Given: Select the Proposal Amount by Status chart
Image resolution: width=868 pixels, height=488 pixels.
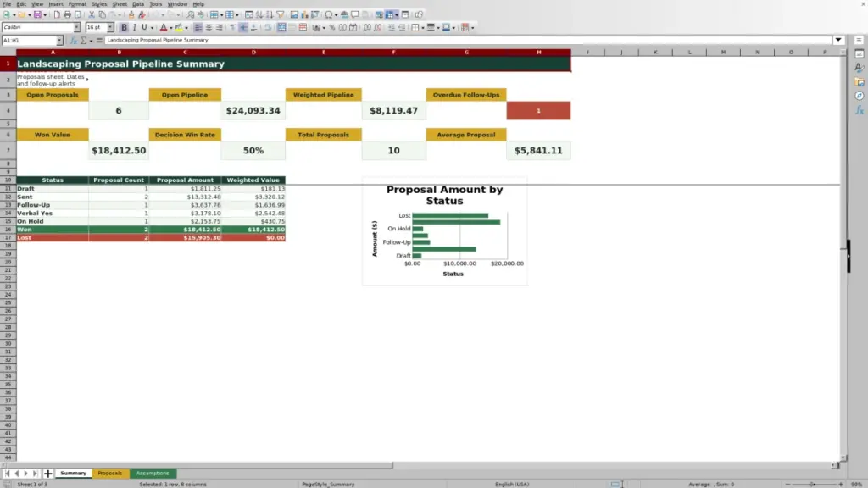Looking at the screenshot, I should click(444, 230).
